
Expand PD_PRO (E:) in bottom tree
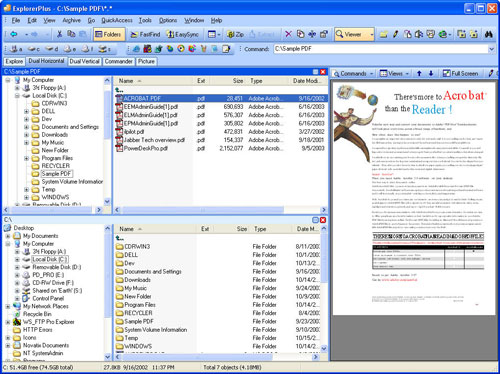[x=17, y=275]
